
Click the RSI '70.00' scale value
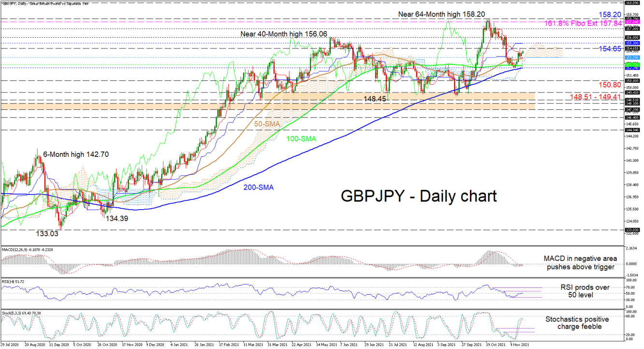point(630,287)
